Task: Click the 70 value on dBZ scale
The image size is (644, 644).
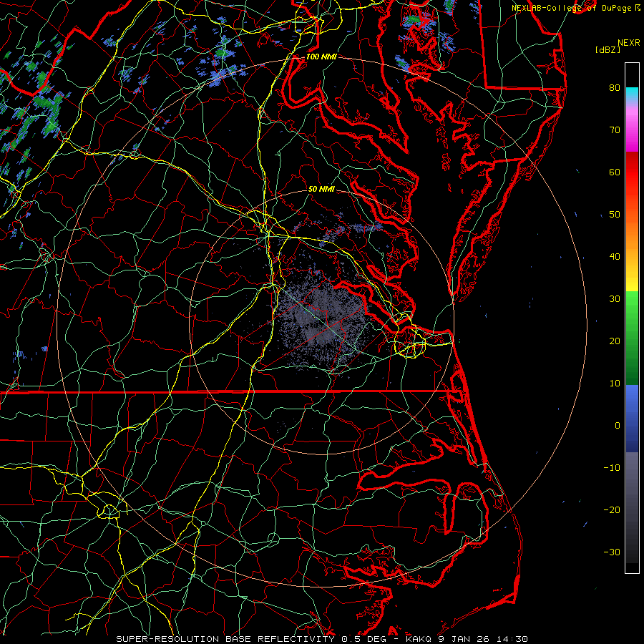Action: click(x=615, y=130)
